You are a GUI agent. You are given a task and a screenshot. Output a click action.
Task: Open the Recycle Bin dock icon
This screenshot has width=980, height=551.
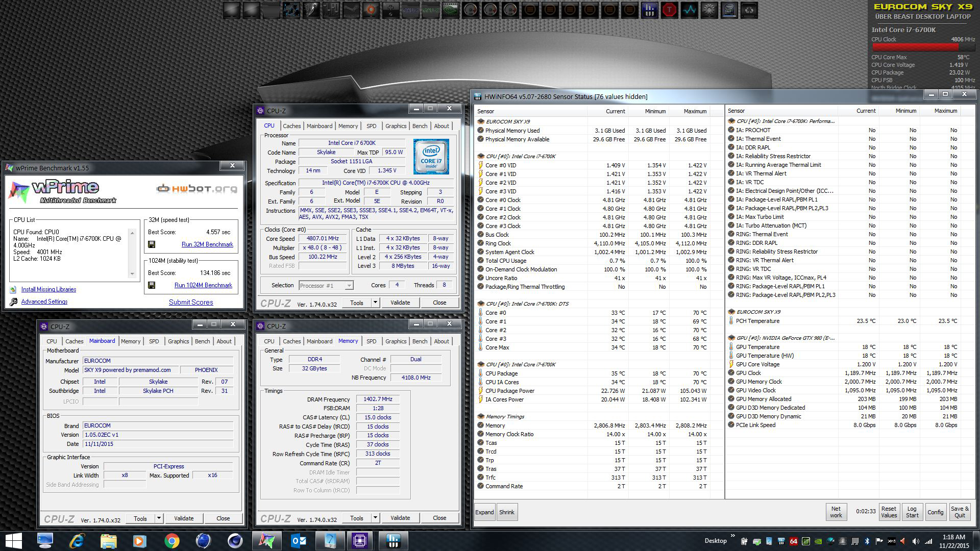point(749,10)
